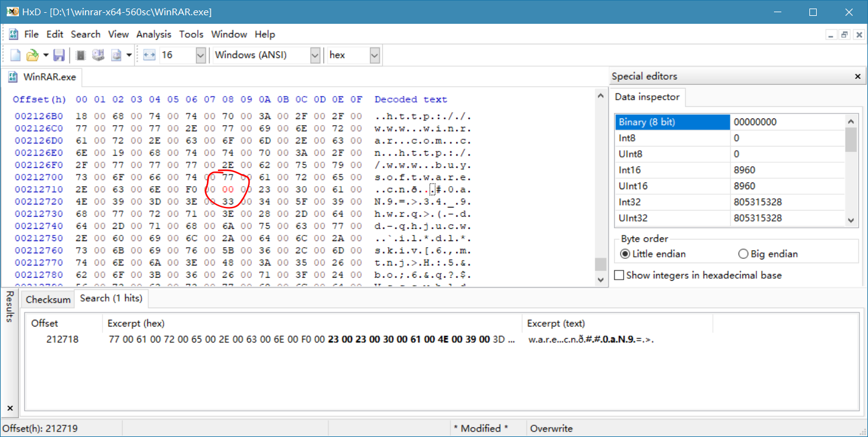This screenshot has width=868, height=437.
Task: Open the Help menu
Action: [x=265, y=34]
